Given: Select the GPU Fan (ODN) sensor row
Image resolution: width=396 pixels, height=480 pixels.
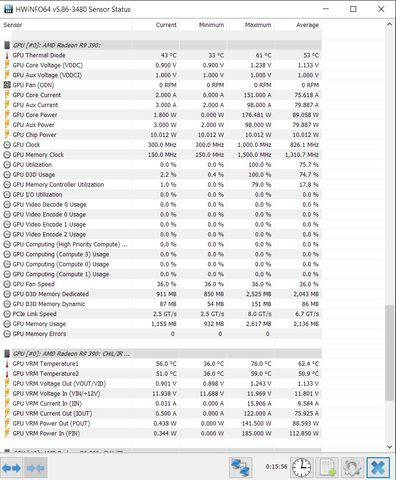Looking at the screenshot, I should pyautogui.click(x=162, y=85).
